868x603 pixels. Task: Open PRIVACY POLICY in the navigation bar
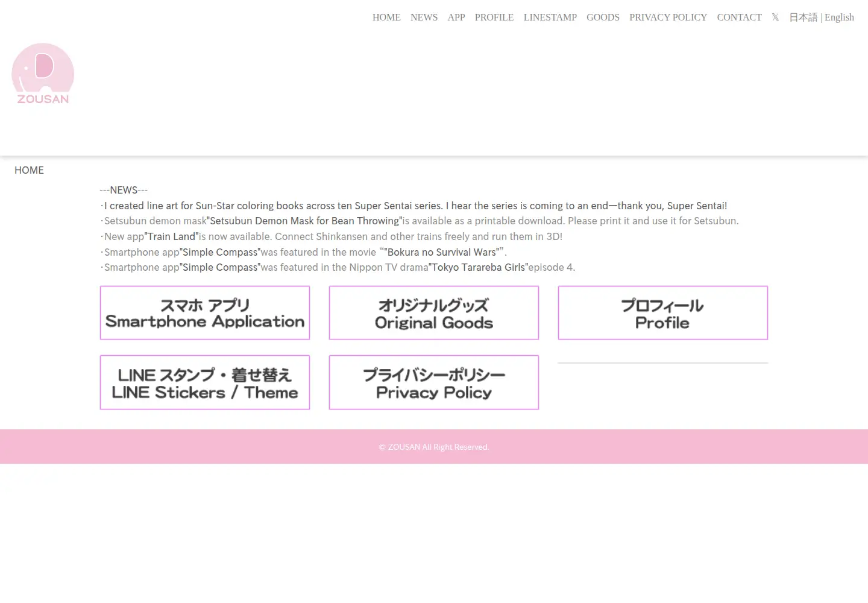[668, 17]
